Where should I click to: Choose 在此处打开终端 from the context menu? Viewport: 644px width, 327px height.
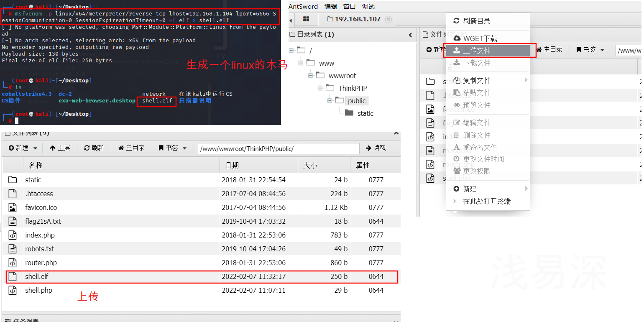pyautogui.click(x=488, y=201)
